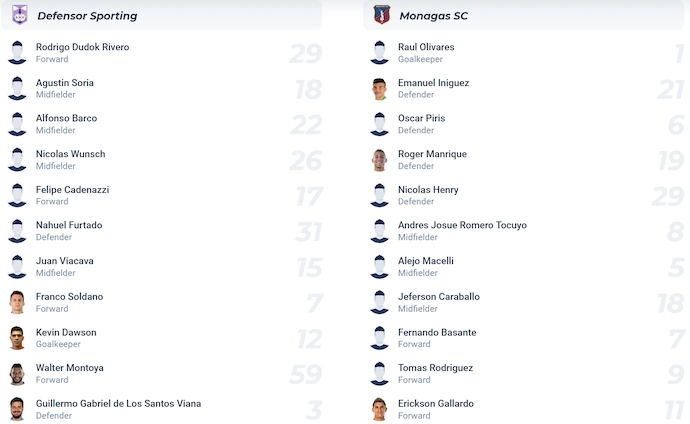Select Agustin Soria's name
This screenshot has height=424, width=690.
coord(65,83)
